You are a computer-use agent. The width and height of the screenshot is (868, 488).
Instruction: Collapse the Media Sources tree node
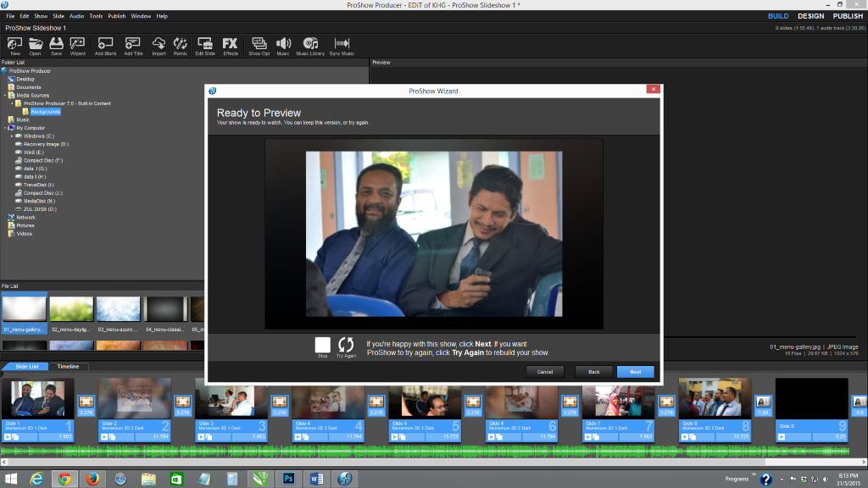click(x=5, y=95)
